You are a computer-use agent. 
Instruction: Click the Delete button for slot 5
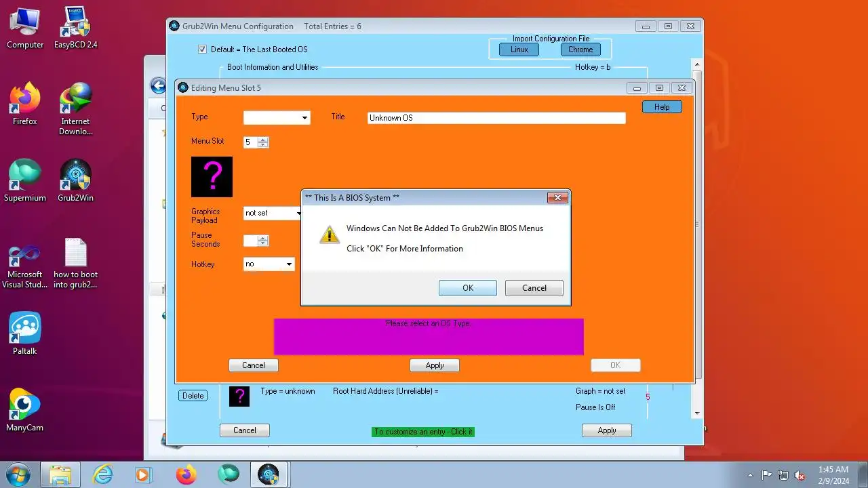[x=193, y=396]
